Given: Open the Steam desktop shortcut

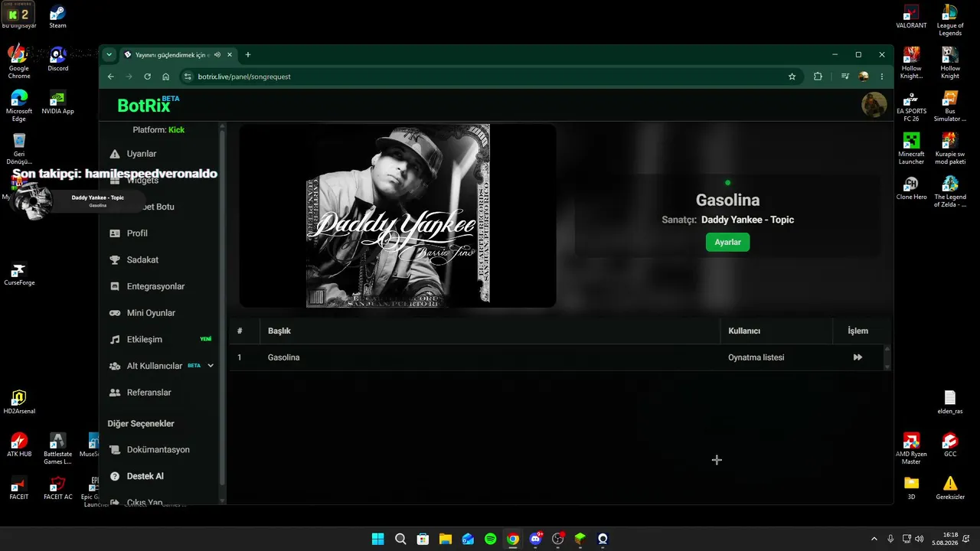Looking at the screenshot, I should coord(57,17).
